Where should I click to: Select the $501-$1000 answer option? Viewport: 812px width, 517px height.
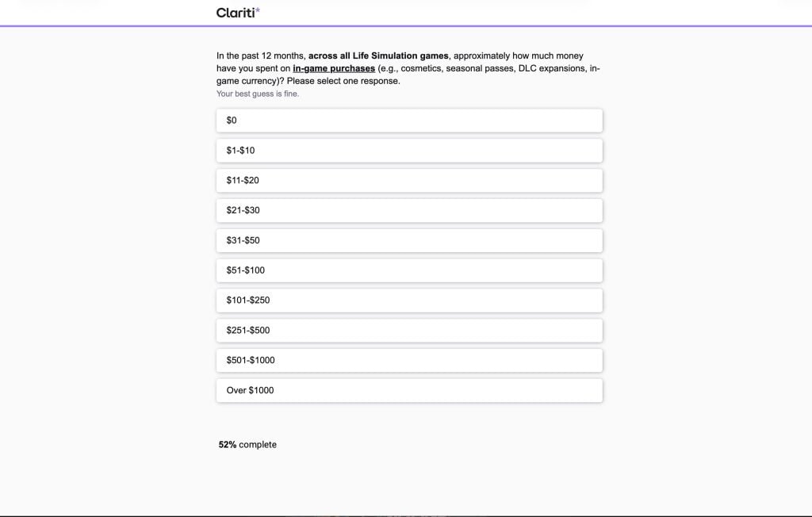[x=408, y=360]
